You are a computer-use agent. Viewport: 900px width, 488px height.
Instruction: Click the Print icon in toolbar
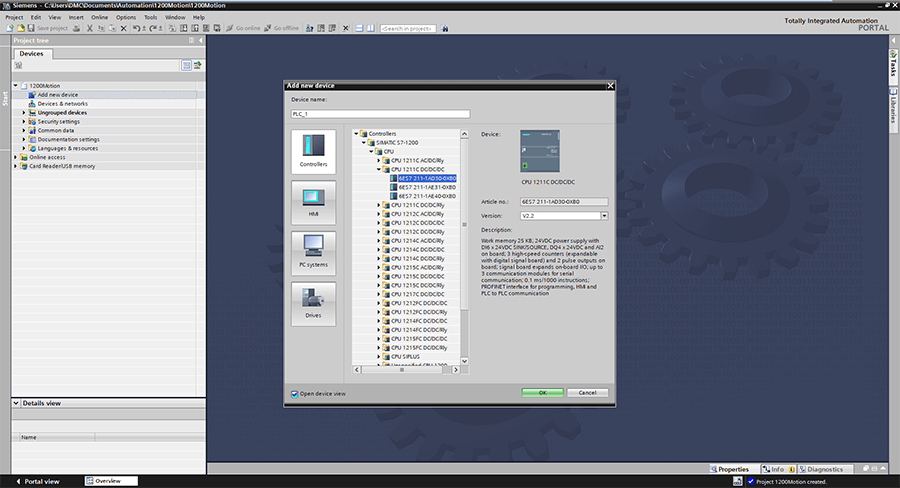click(x=76, y=28)
